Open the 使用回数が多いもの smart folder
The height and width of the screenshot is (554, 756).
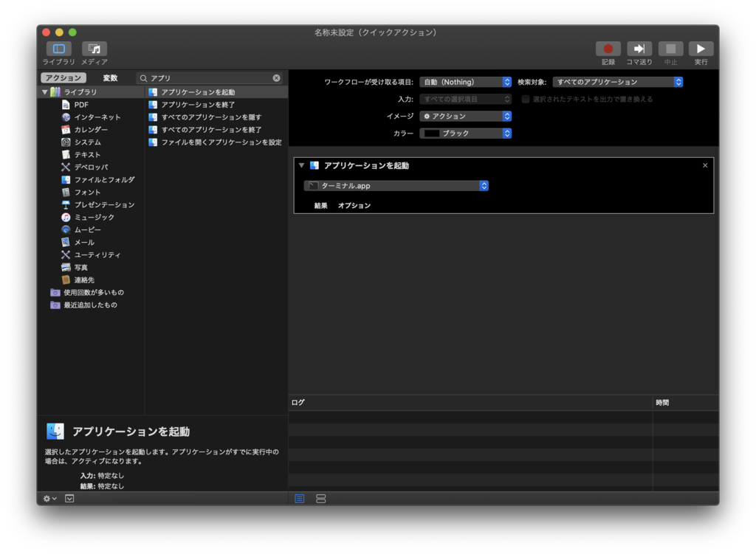pyautogui.click(x=87, y=292)
